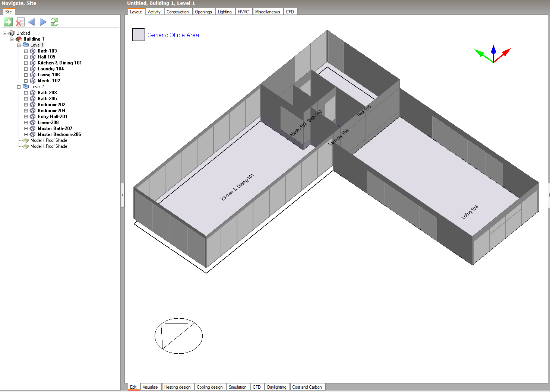Open the Cooling design tab
This screenshot has width=550, height=392.
pos(209,387)
